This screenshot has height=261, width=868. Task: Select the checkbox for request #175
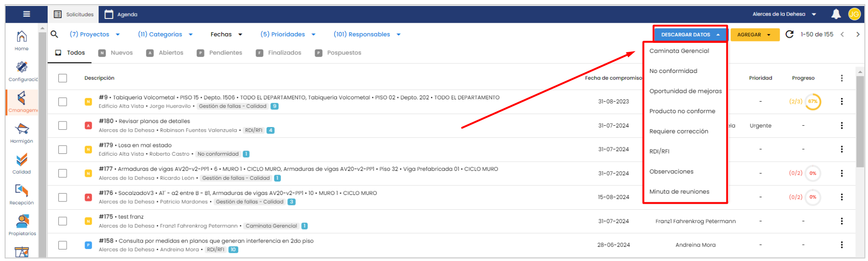63,221
